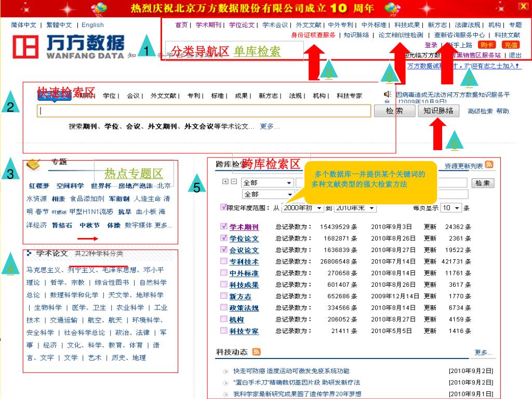Select the 专利 quick search tab

pos(193,96)
